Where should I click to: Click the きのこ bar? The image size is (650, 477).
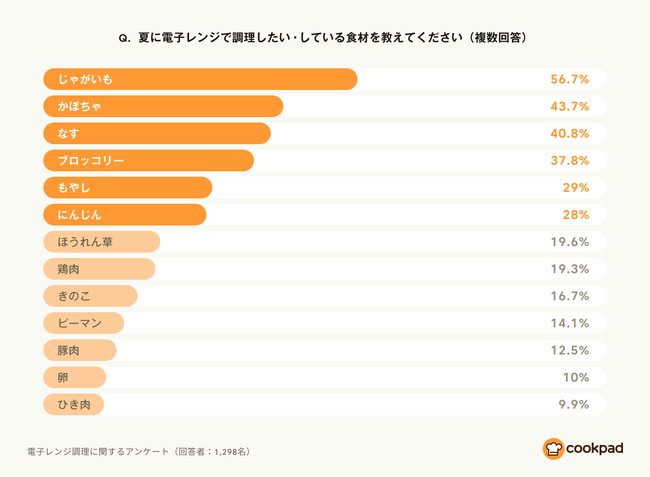(90, 296)
